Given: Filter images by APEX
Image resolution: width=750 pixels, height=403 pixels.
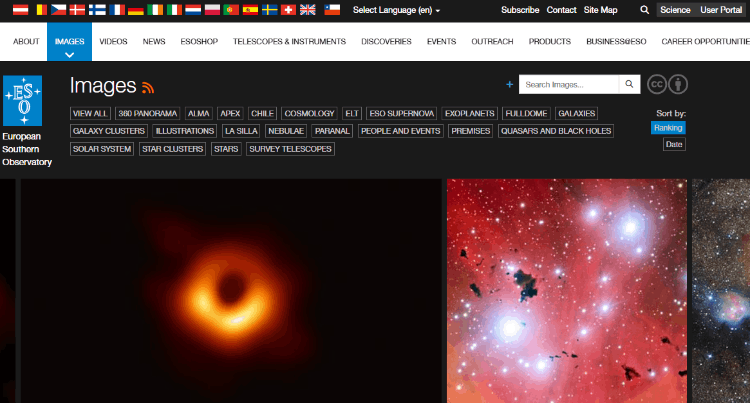Looking at the screenshot, I should (230, 113).
